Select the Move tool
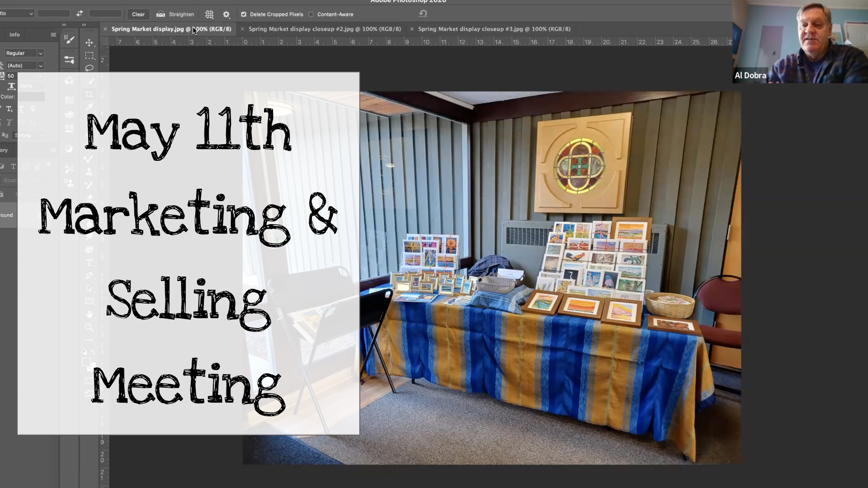Viewport: 868px width, 488px height. 89,42
